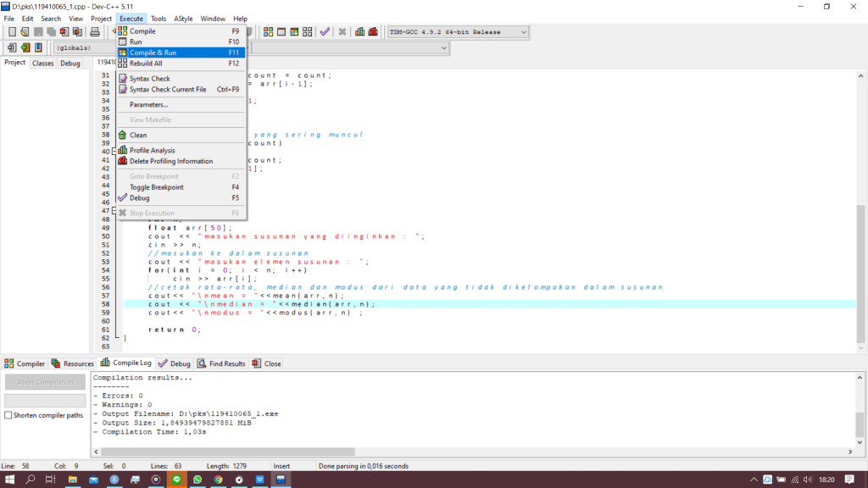Click the gray X Stop Execution toolbar icon

click(x=342, y=32)
